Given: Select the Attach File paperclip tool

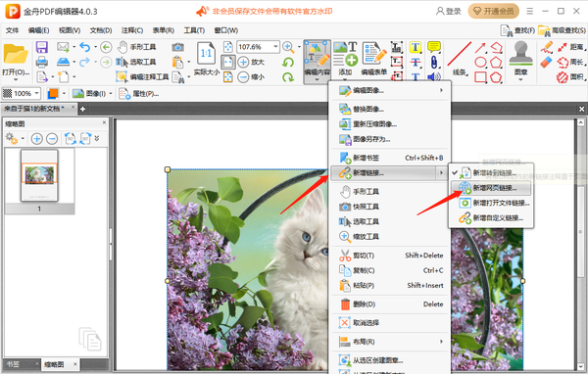Looking at the screenshot, I should [x=434, y=63].
